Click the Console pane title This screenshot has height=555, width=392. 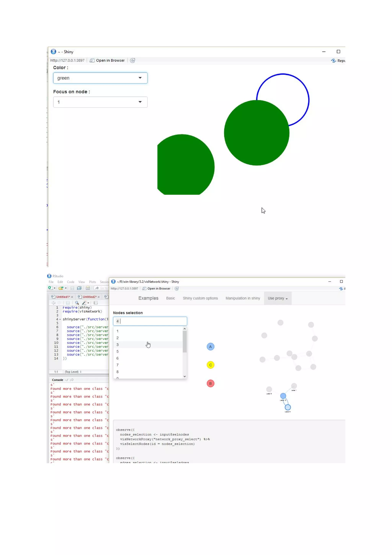point(57,380)
